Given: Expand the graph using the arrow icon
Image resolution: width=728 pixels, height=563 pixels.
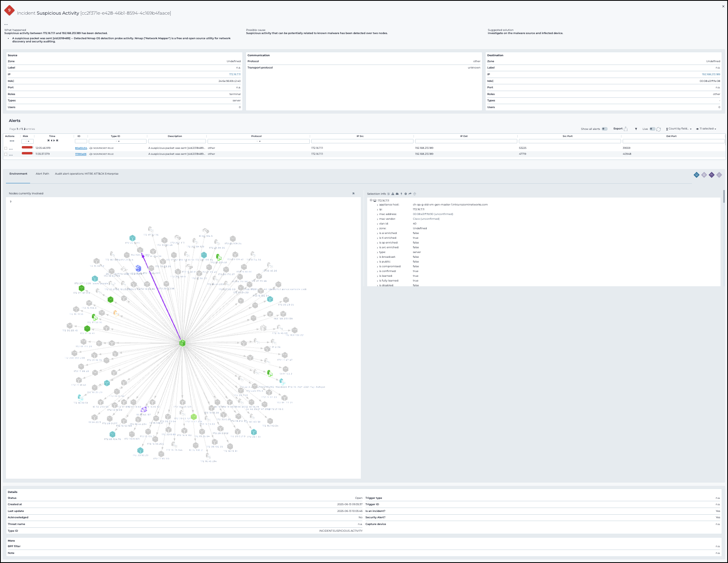Looking at the screenshot, I should pyautogui.click(x=353, y=194).
